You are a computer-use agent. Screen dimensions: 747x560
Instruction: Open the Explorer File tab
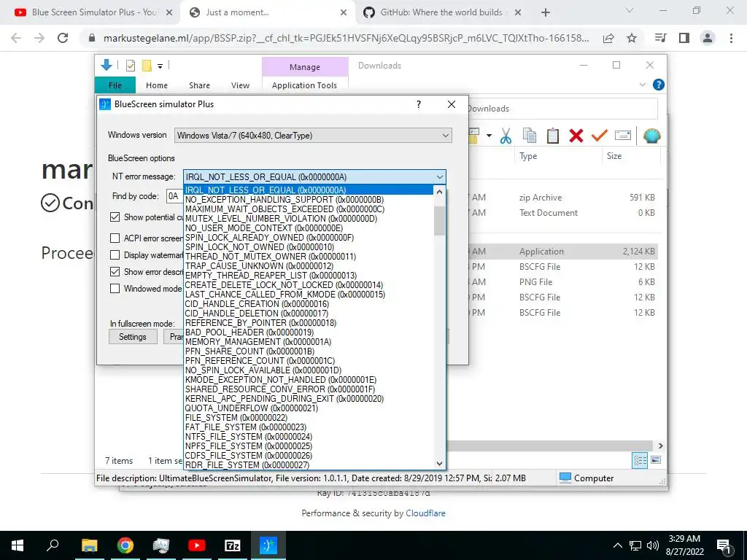[x=115, y=85]
